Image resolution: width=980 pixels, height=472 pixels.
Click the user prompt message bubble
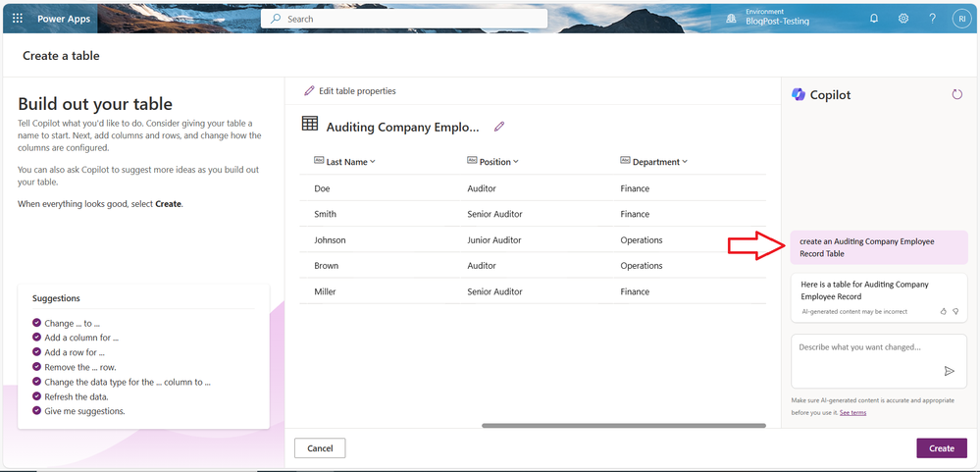(879, 247)
